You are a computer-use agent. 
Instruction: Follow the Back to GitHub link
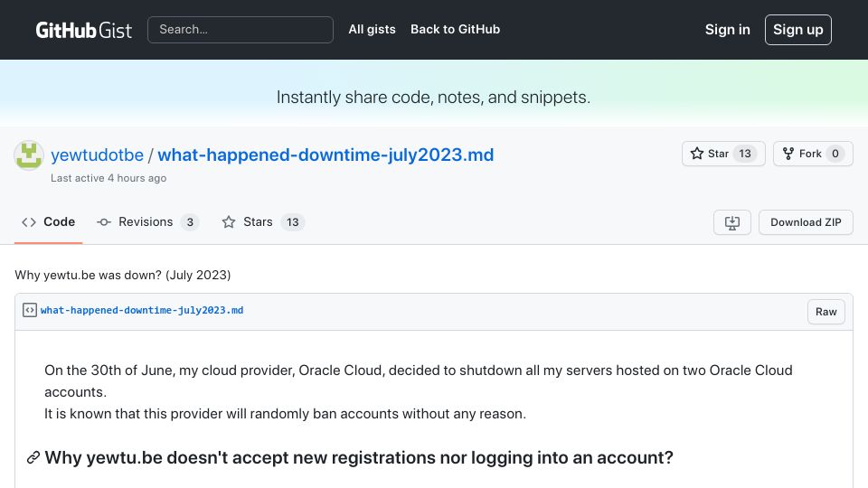[x=455, y=29]
